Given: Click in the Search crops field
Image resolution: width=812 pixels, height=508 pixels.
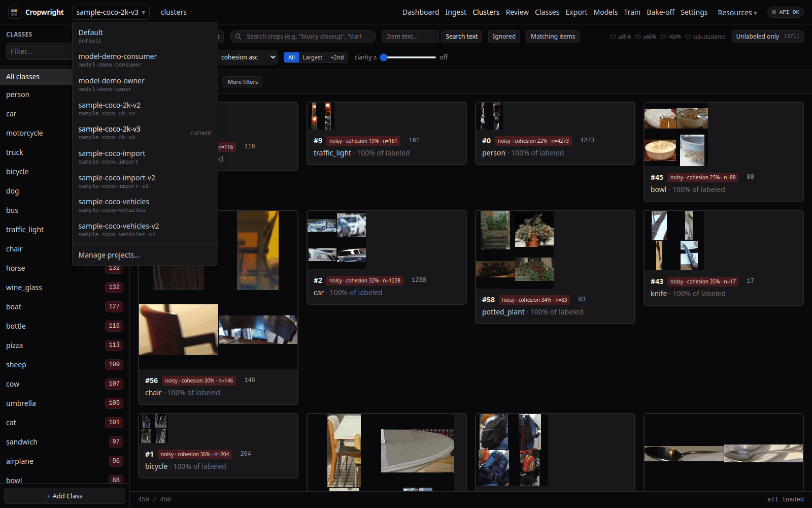Looking at the screenshot, I should 303,37.
